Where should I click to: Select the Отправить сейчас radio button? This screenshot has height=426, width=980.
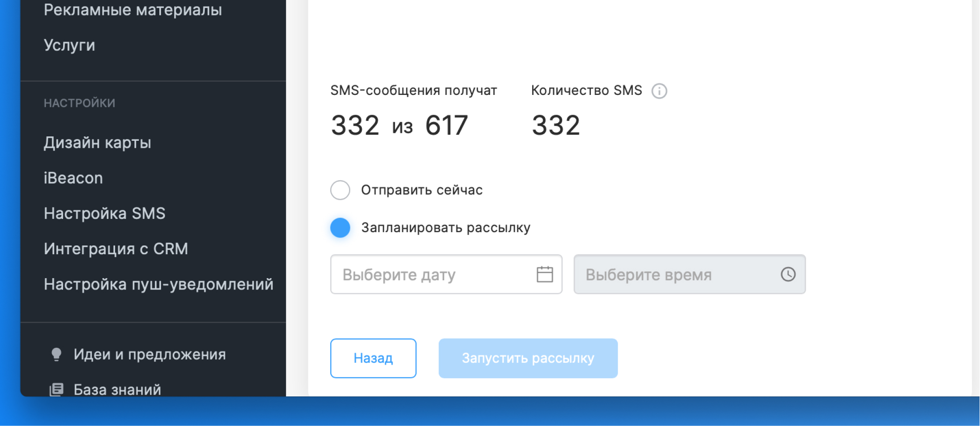click(340, 190)
